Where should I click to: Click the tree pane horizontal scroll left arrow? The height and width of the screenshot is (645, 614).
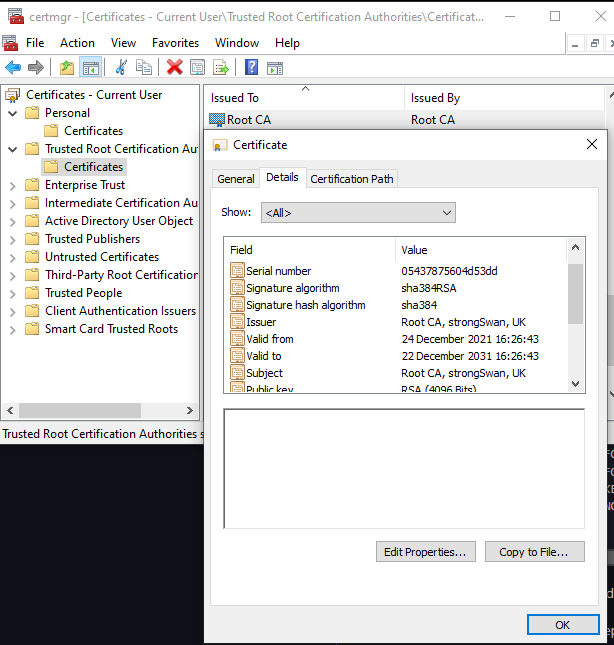coord(10,410)
